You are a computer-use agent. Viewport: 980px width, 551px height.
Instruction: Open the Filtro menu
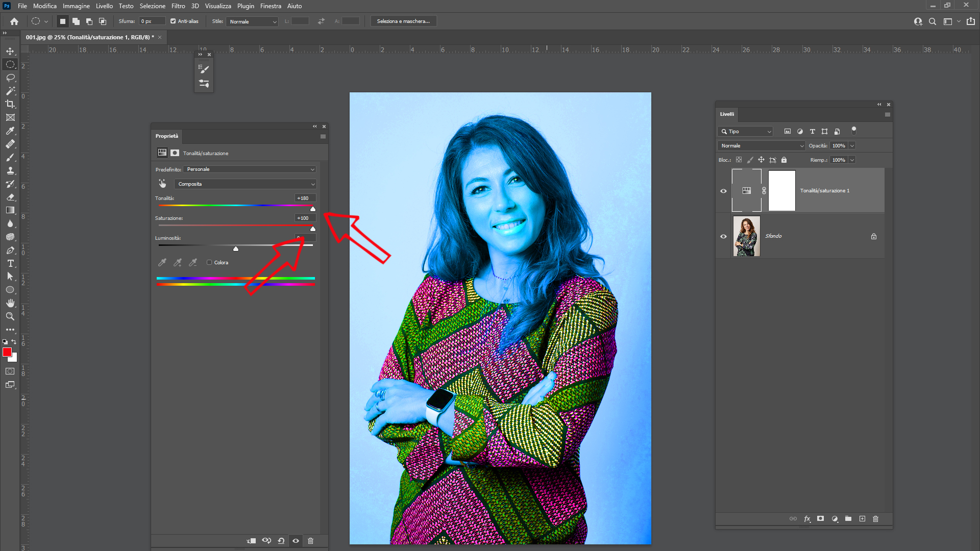coord(178,6)
